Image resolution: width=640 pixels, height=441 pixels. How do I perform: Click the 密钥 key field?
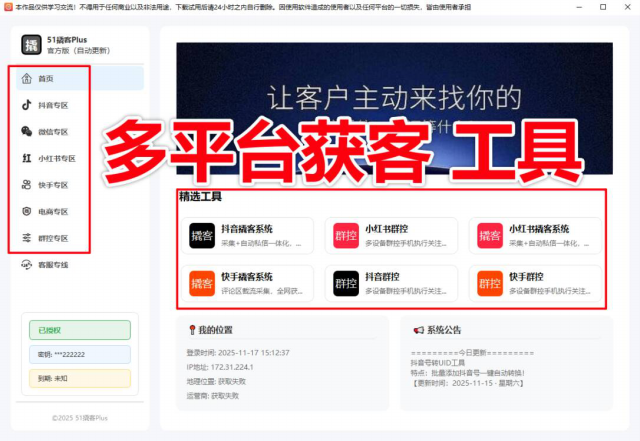tap(80, 354)
